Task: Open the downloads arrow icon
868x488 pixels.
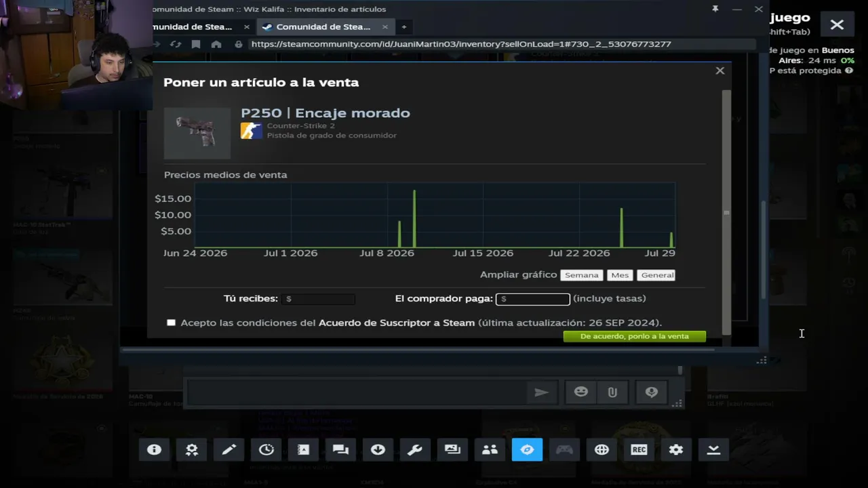Action: (378, 449)
